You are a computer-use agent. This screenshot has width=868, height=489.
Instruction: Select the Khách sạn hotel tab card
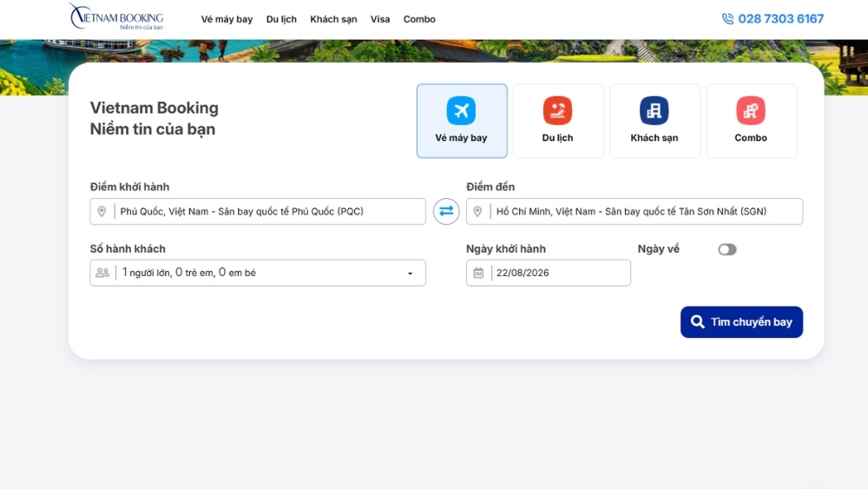click(x=654, y=121)
